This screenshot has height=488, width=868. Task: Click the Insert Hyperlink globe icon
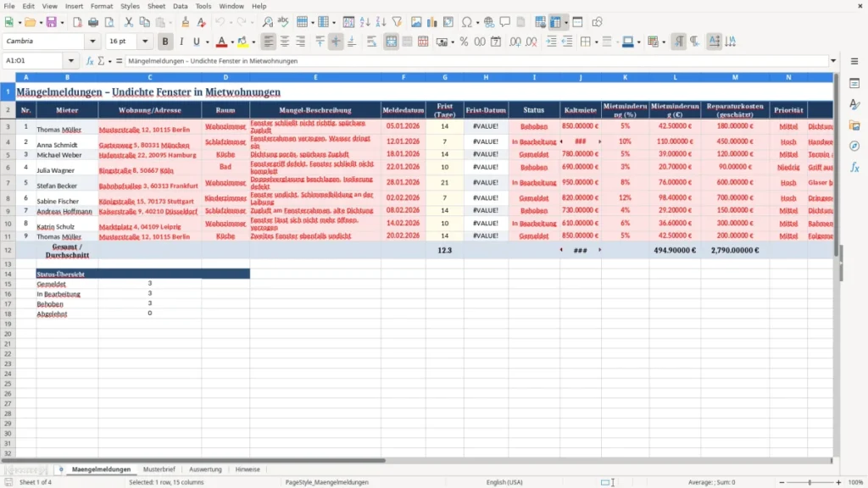(489, 22)
